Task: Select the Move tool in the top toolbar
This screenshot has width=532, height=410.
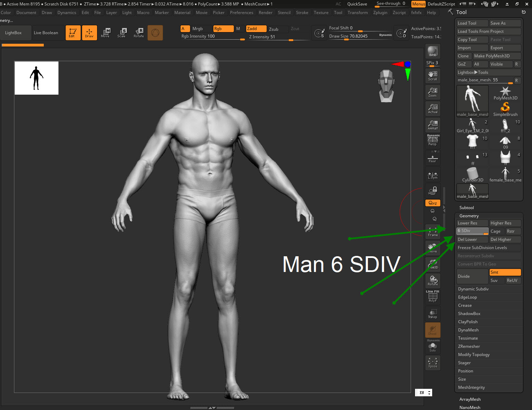Action: point(106,32)
